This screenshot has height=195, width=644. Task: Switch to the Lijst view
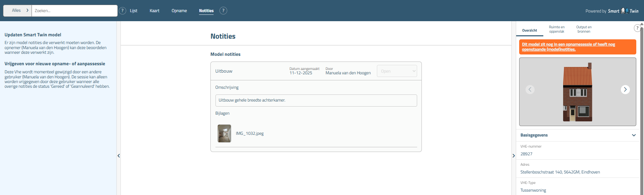pos(134,11)
